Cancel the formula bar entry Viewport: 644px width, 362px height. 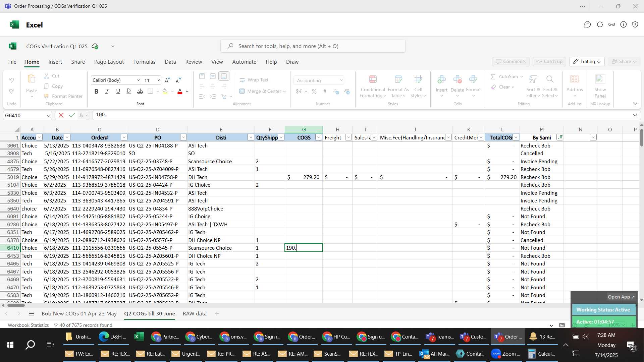tap(61, 115)
